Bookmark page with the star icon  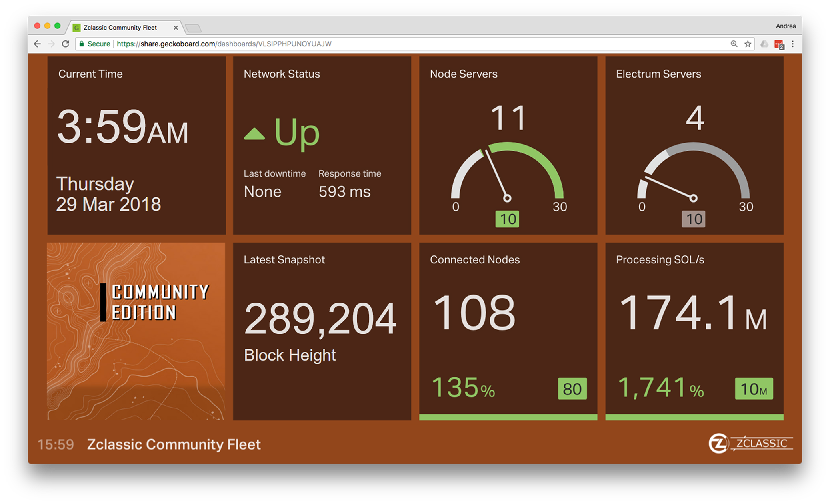(748, 44)
